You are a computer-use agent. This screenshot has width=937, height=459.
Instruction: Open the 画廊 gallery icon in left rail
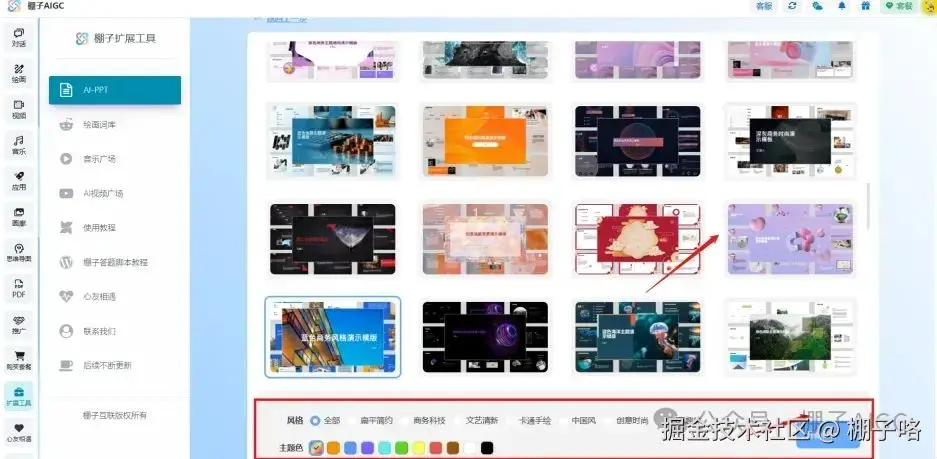[19, 216]
